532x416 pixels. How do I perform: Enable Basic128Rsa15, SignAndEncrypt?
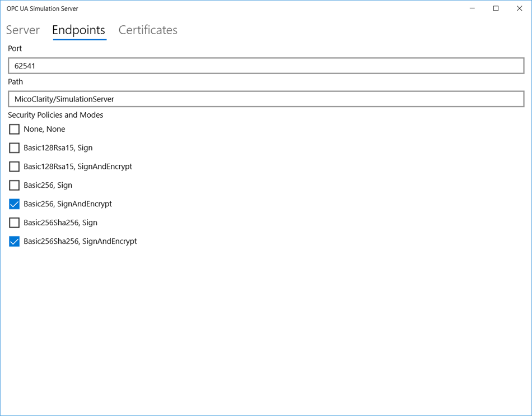click(14, 167)
